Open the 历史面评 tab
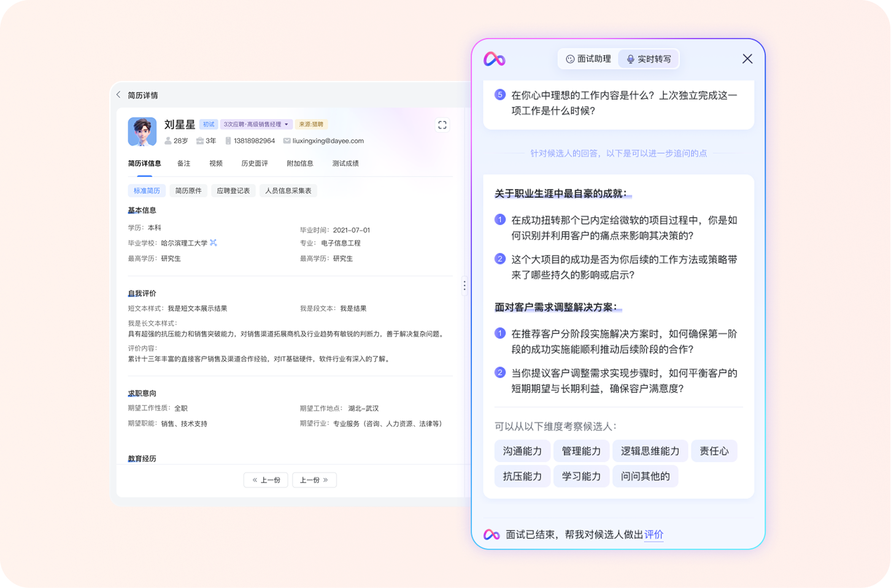The image size is (891, 588). (x=255, y=164)
